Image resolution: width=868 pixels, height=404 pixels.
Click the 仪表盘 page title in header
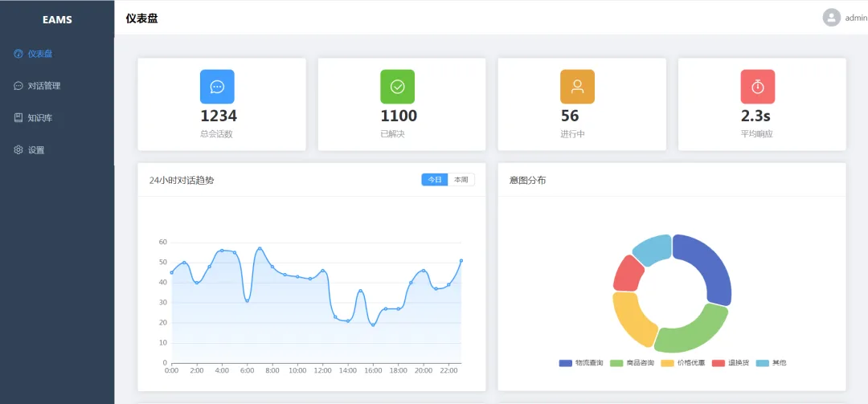point(141,18)
